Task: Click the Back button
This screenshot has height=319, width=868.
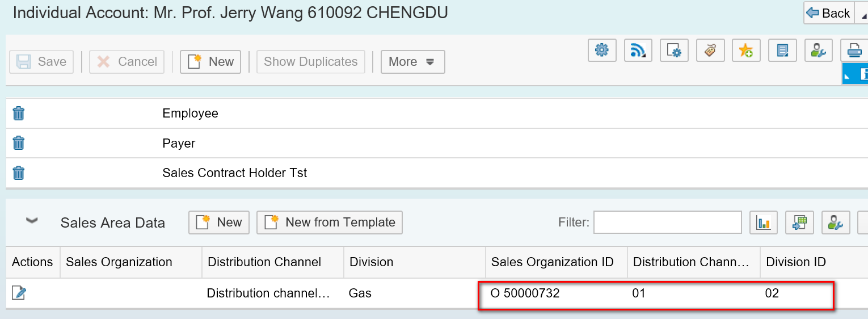Action: tap(829, 13)
